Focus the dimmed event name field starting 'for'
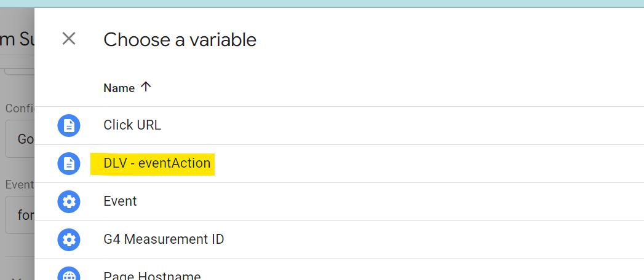 [x=19, y=215]
